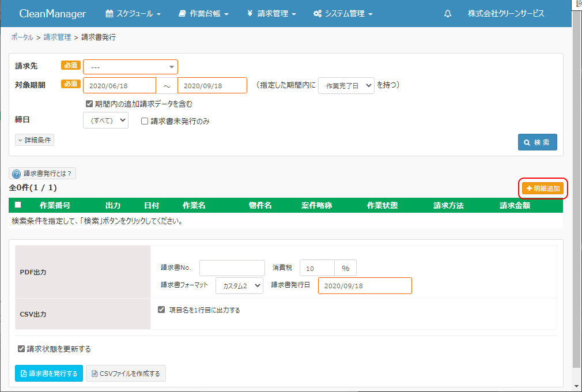Open the 作業完了日 dropdown
This screenshot has width=582, height=392.
[346, 85]
